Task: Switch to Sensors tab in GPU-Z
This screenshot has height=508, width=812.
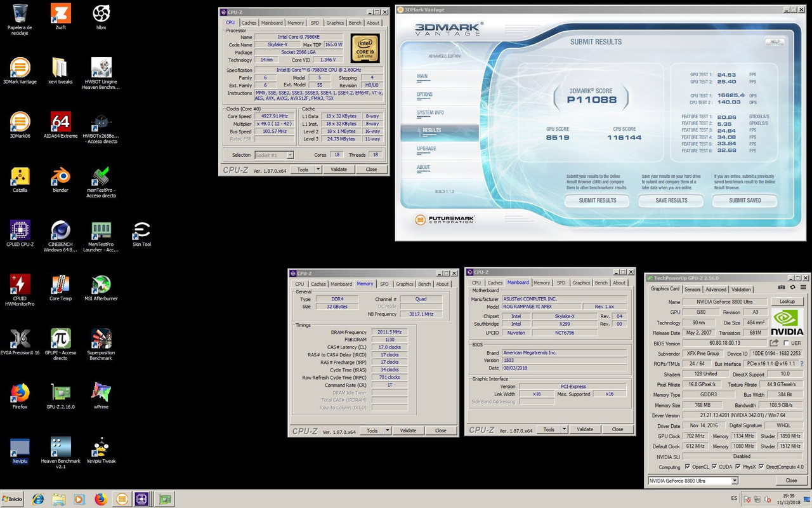Action: (x=692, y=290)
